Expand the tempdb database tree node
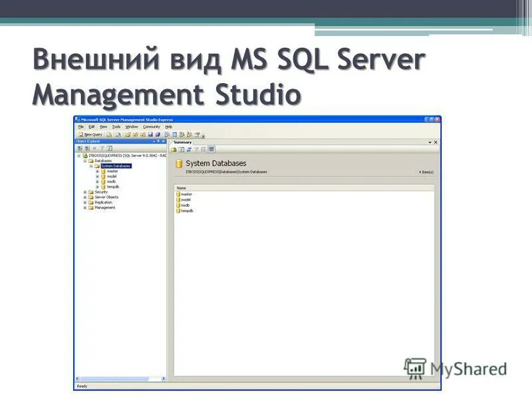Viewport: 532px width, 399px height. [x=97, y=187]
